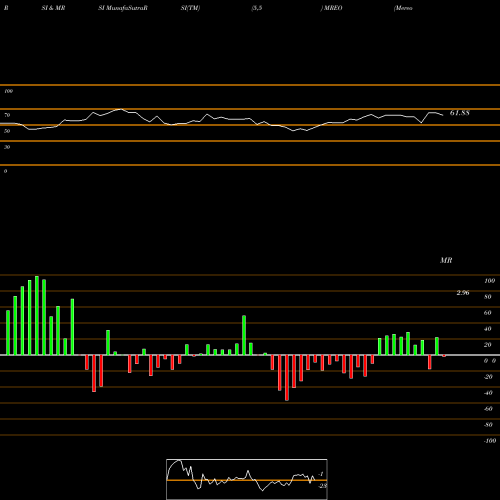500x500 pixels.
Task: Click the MR axis label 60
Action: point(488,313)
